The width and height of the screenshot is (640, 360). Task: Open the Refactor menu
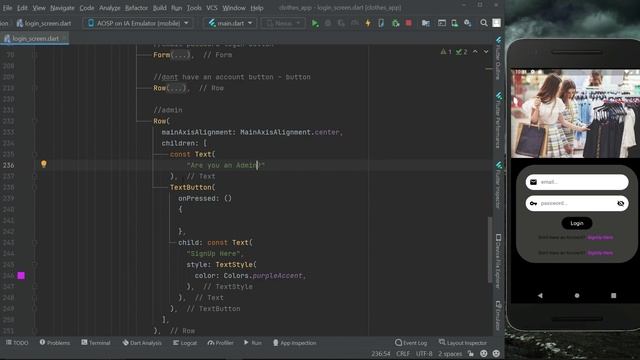click(136, 8)
